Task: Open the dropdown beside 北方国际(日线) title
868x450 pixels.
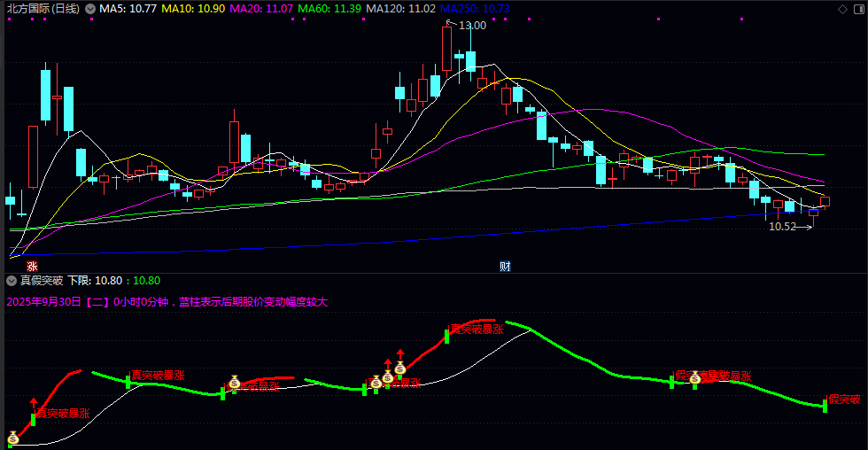Action: (89, 9)
